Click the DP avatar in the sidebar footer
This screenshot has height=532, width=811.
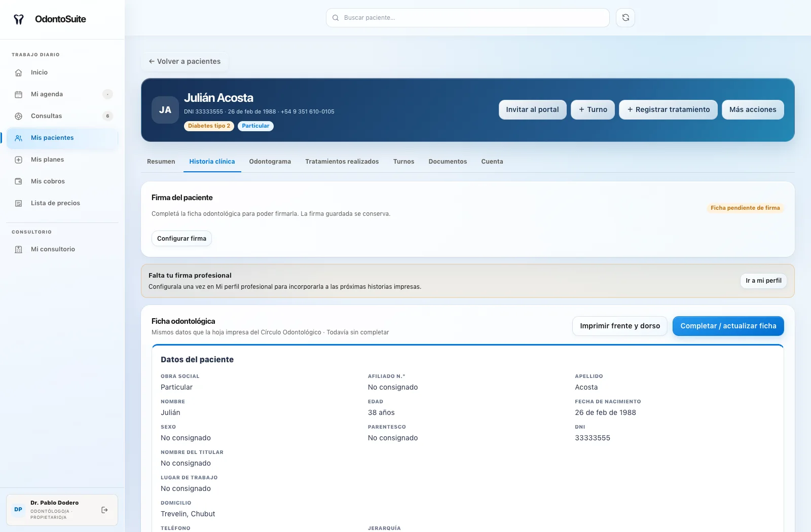click(x=18, y=510)
